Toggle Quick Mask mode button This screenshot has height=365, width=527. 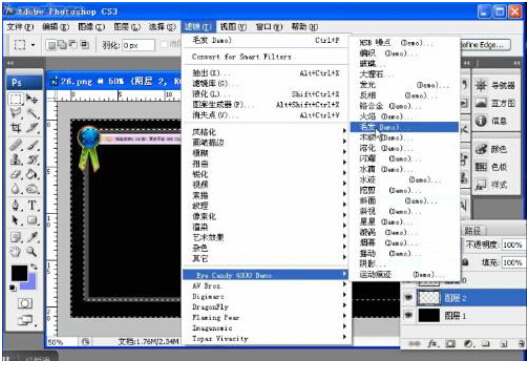25,303
